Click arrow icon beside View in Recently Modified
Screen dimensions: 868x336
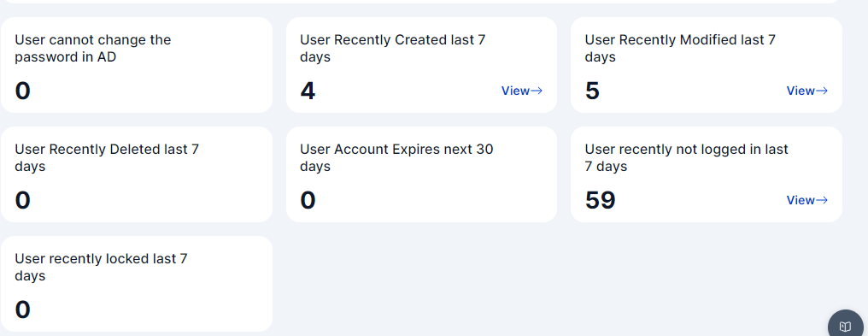(822, 91)
